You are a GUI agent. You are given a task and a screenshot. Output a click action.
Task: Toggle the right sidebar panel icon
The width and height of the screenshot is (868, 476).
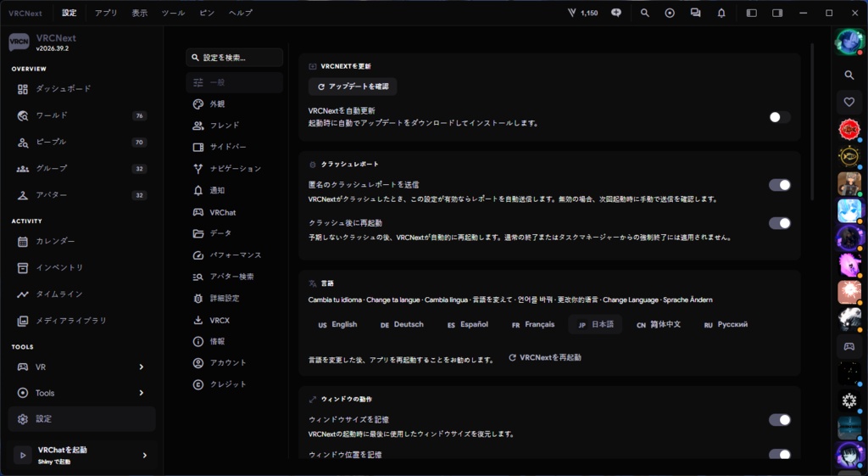pos(777,13)
